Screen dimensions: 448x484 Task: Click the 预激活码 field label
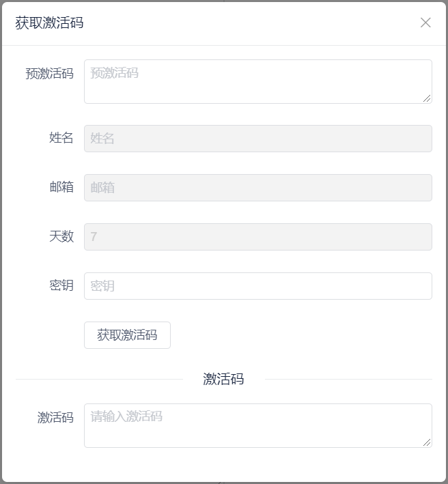49,73
